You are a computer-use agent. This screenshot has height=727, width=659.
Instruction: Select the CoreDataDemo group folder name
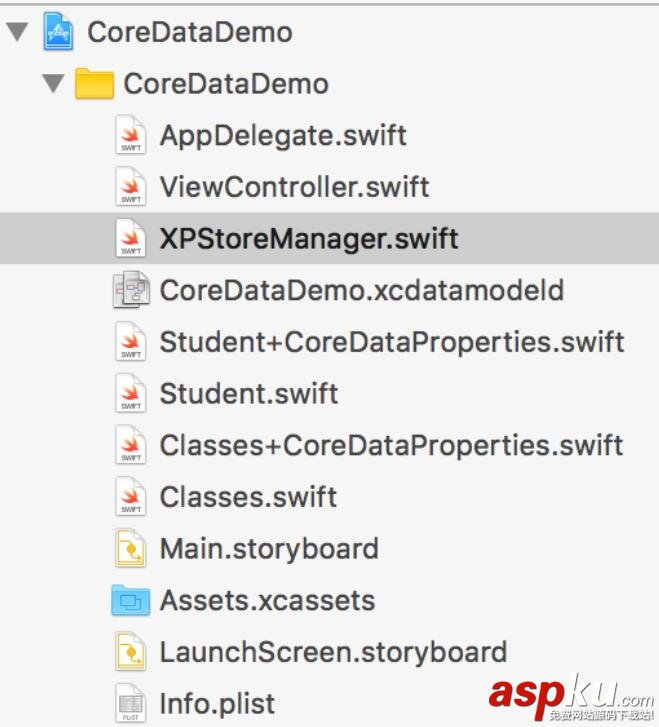click(226, 84)
